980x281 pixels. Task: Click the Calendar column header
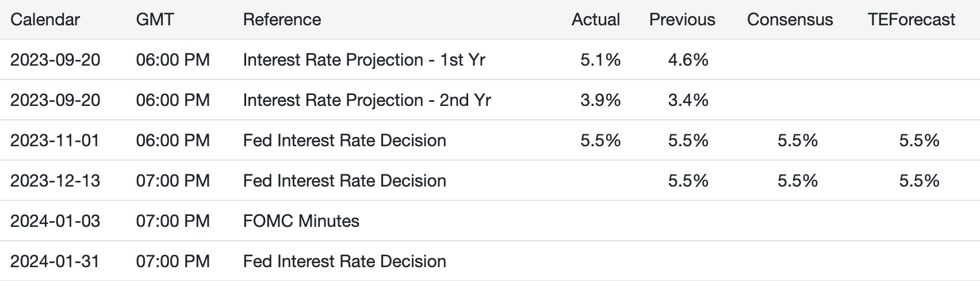tap(45, 20)
